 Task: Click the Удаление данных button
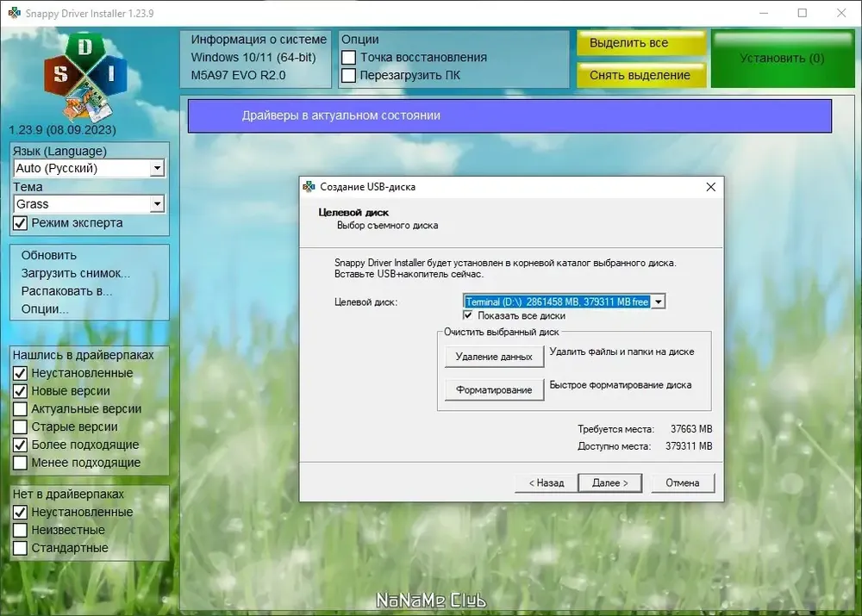494,357
